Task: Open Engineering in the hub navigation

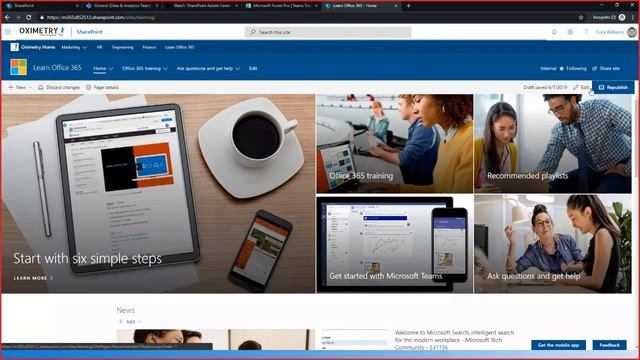Action: [x=122, y=47]
